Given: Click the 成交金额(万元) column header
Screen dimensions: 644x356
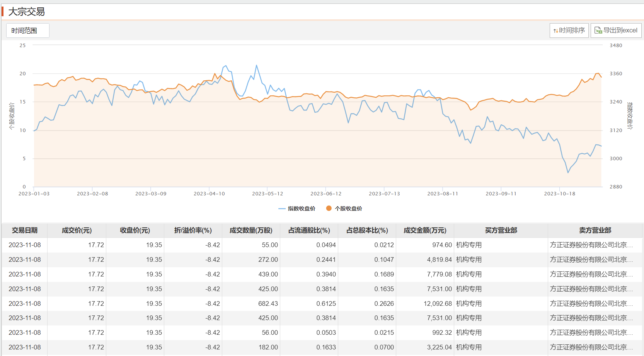Looking at the screenshot, I should coord(425,231).
